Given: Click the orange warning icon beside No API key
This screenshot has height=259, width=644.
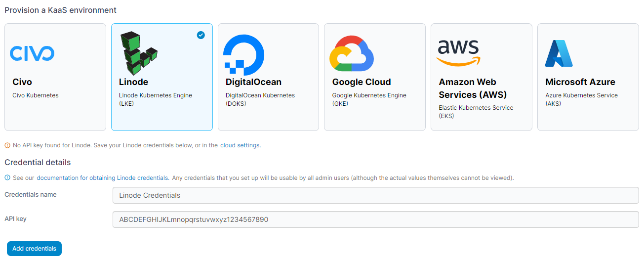Looking at the screenshot, I should 7,145.
